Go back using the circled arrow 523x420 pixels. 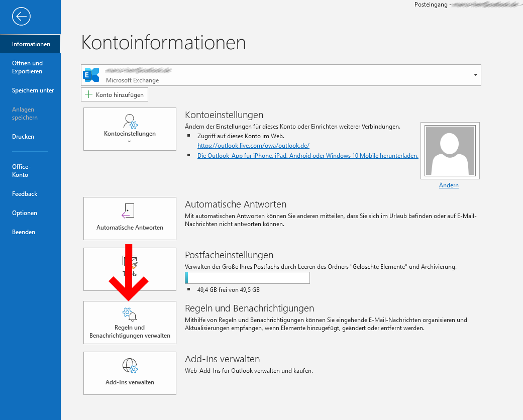[x=21, y=17]
